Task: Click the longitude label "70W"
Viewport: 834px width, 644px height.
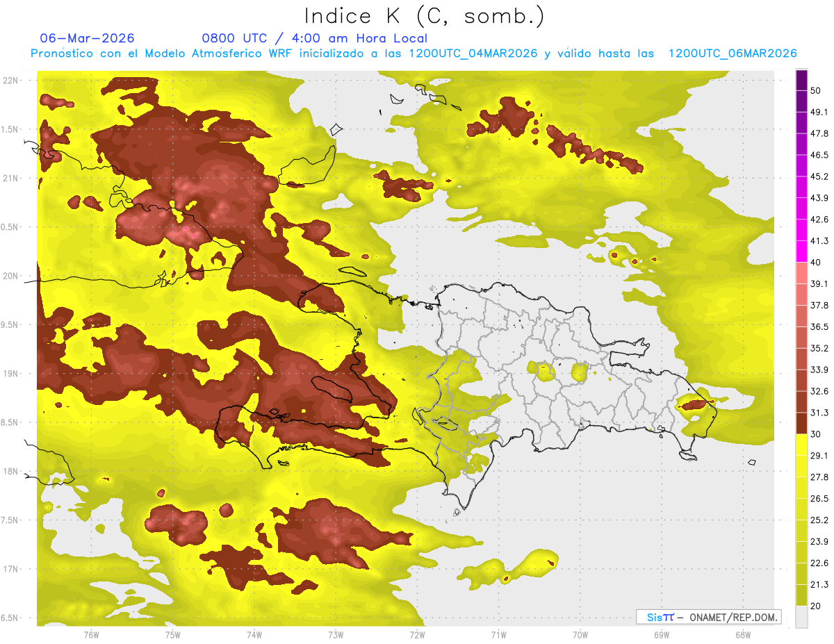Action: [580, 634]
